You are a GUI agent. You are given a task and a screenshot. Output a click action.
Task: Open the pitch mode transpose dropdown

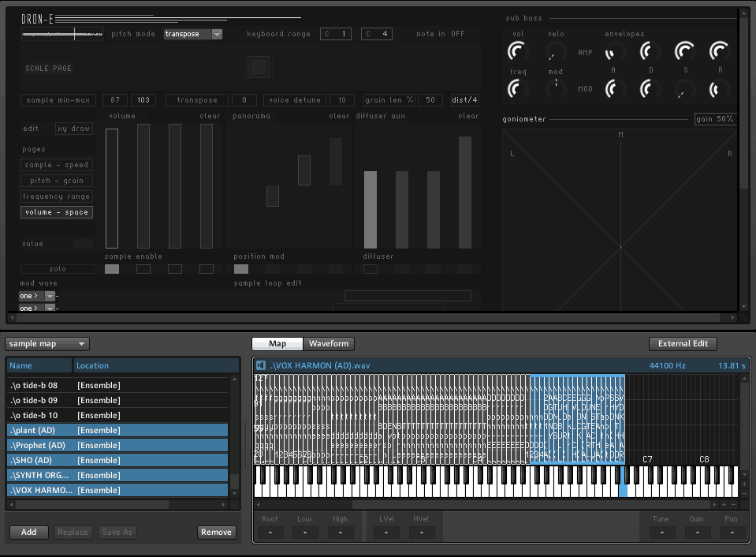click(x=193, y=34)
